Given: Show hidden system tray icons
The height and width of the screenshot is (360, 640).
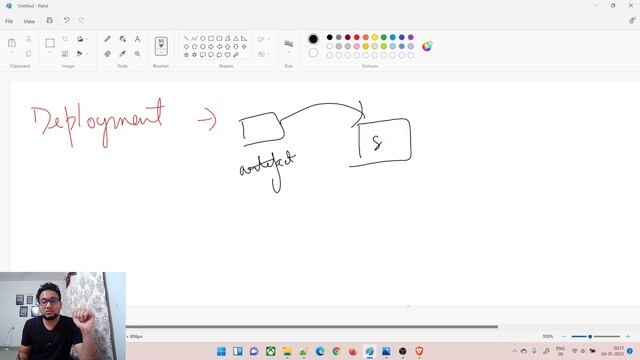Looking at the screenshot, I should click(x=515, y=351).
